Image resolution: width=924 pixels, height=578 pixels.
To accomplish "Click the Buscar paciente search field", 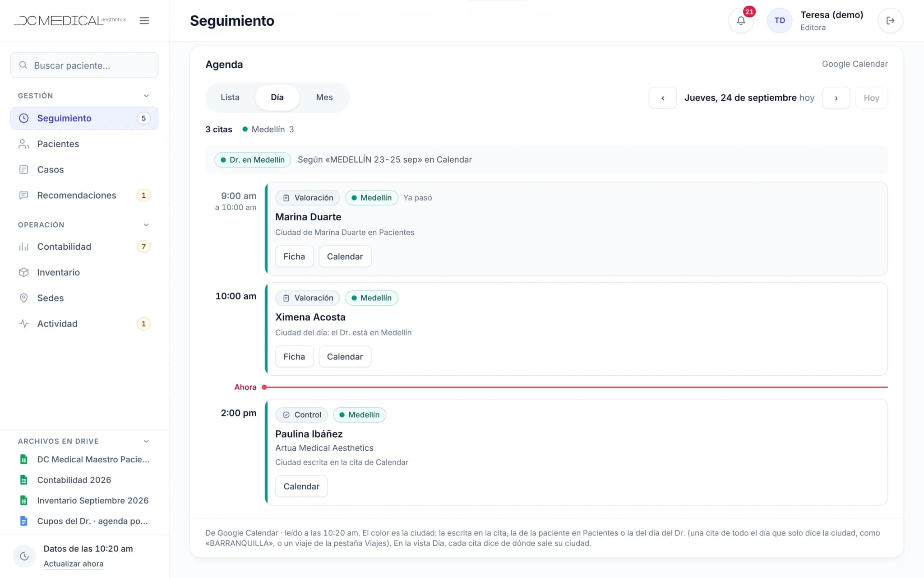I will pos(84,65).
